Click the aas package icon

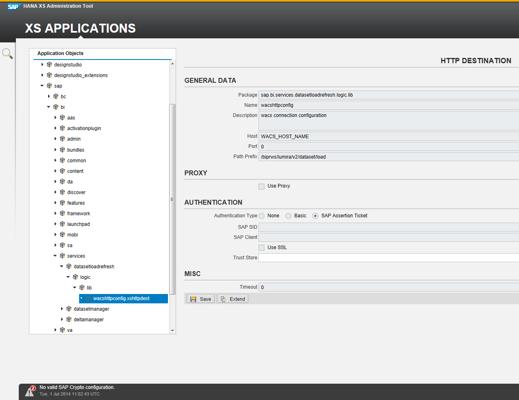tap(62, 118)
